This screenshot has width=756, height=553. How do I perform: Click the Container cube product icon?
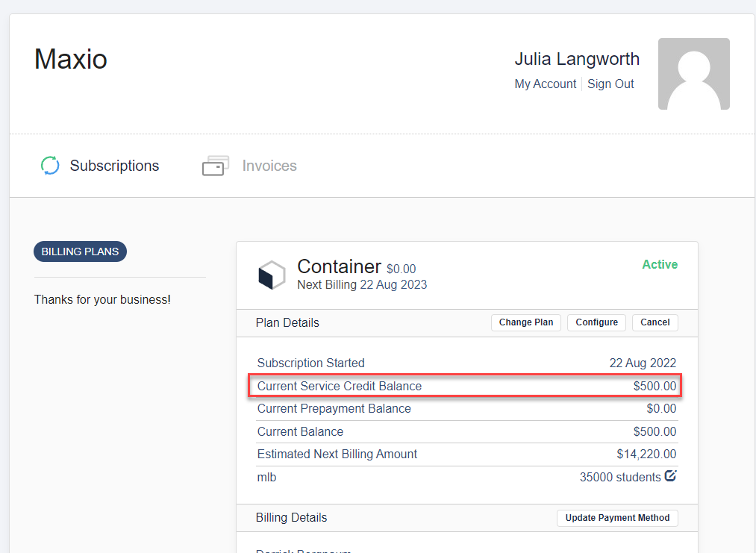(x=272, y=275)
